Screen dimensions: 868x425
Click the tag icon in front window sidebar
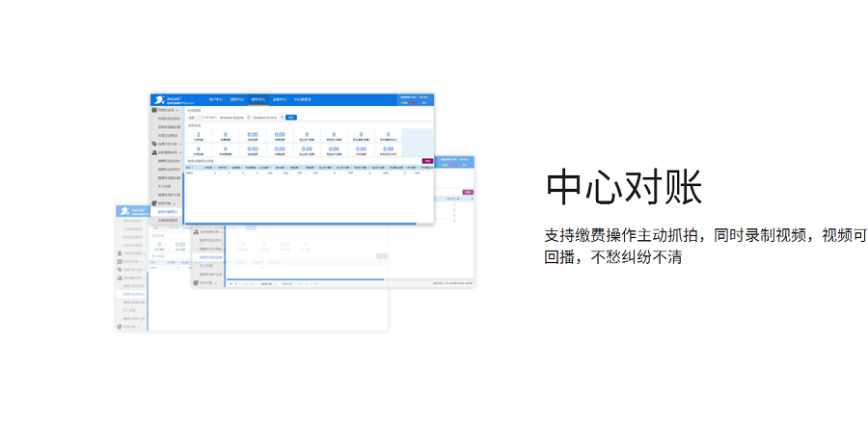click(x=154, y=144)
